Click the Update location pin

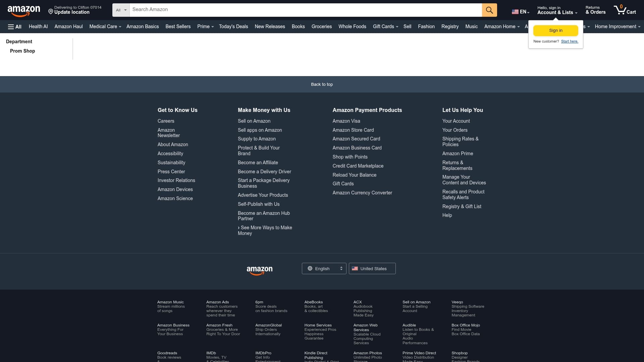point(51,12)
